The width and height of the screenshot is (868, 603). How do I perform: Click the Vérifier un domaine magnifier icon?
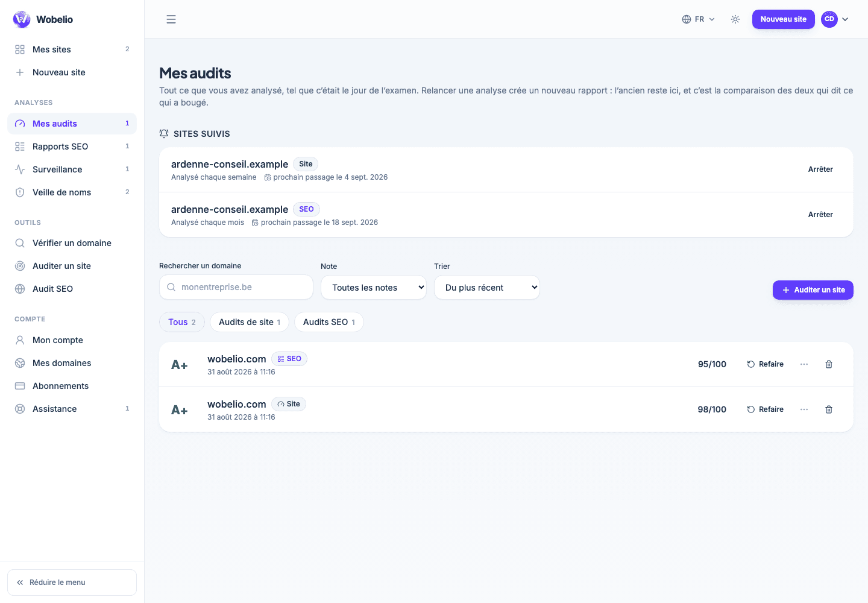tap(20, 243)
